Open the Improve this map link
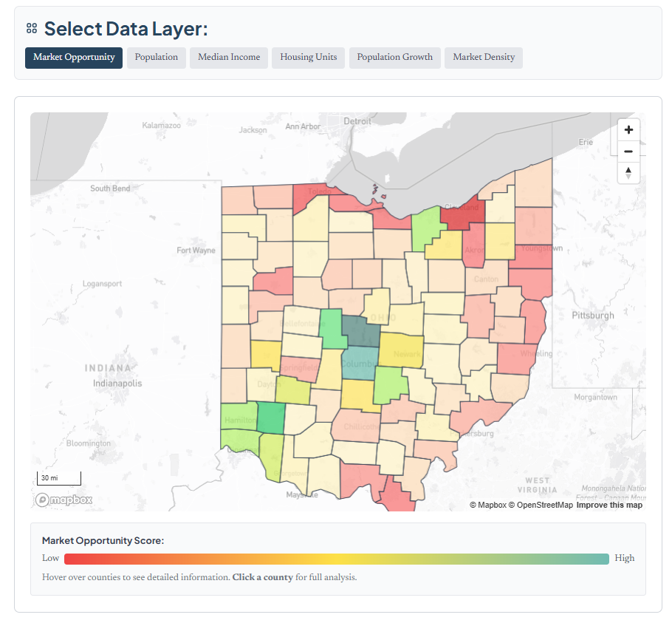This screenshot has height=623, width=672. click(x=609, y=505)
